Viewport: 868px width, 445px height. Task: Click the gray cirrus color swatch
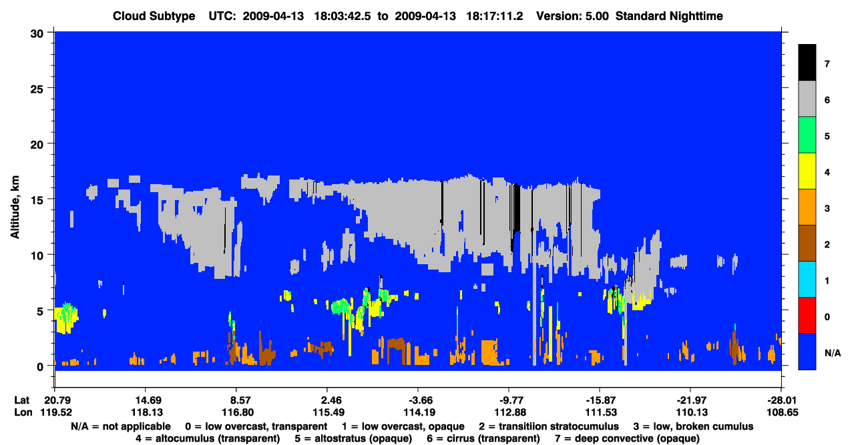tap(807, 99)
